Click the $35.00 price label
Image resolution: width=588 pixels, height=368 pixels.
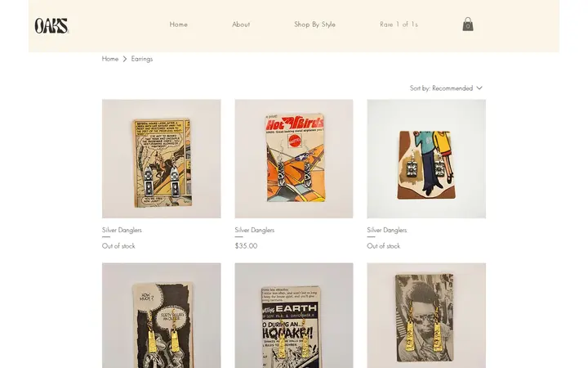pos(246,246)
